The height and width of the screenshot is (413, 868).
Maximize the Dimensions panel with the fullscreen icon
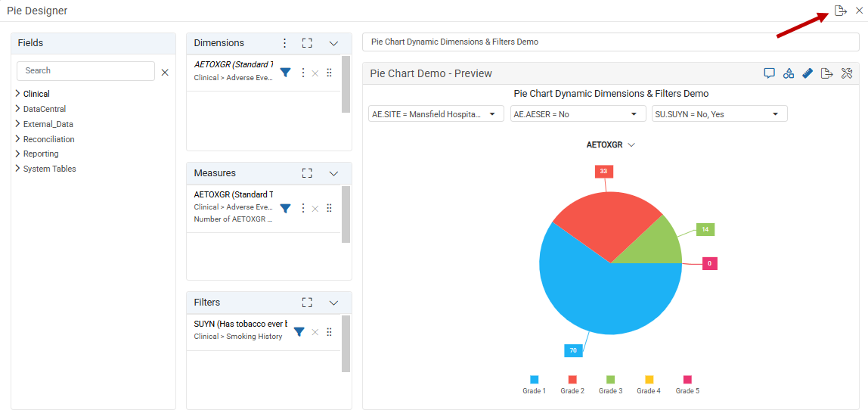pos(307,43)
